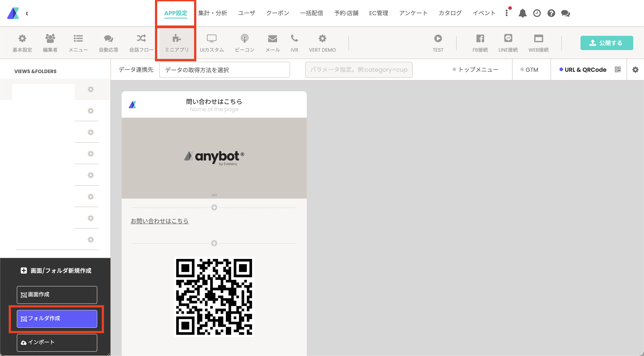Click the page title 問い合わせはこちら
Image resolution: width=644 pixels, height=356 pixels.
click(x=214, y=101)
